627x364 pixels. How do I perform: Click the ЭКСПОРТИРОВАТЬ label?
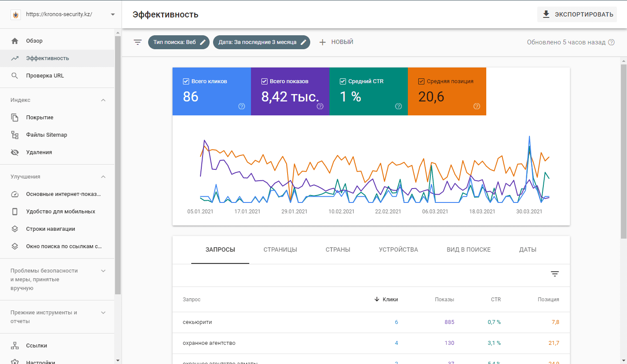click(584, 14)
